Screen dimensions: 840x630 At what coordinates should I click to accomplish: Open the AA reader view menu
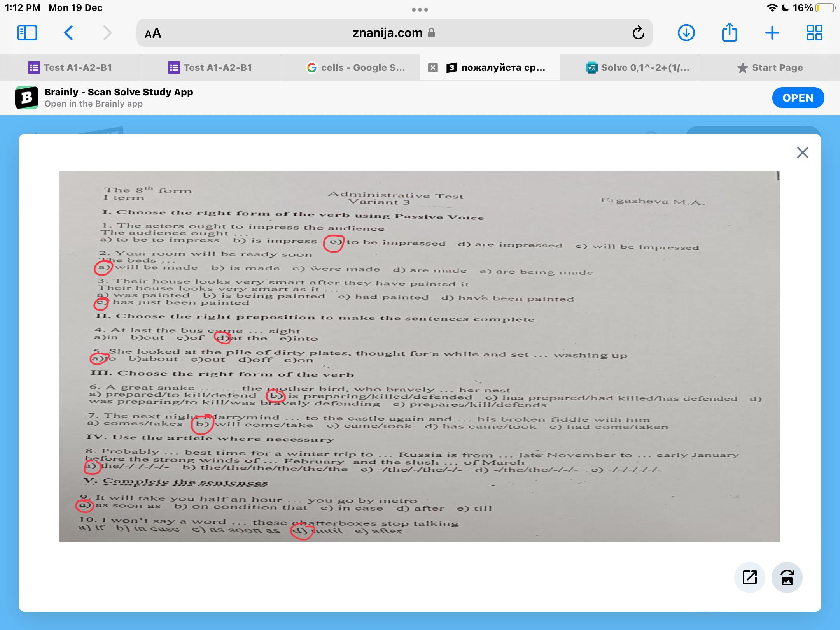pyautogui.click(x=153, y=33)
